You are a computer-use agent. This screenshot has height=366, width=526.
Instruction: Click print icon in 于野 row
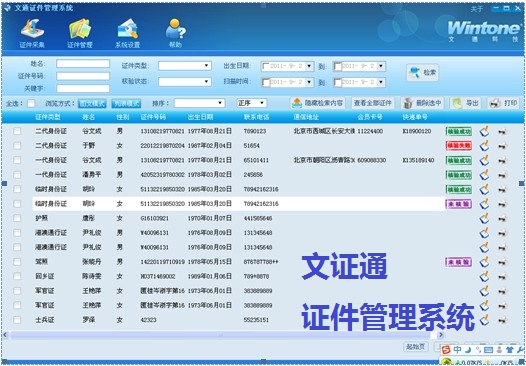pos(502,146)
